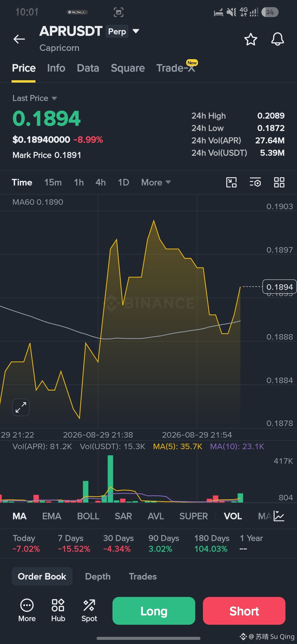Tap the Long button

pyautogui.click(x=154, y=611)
